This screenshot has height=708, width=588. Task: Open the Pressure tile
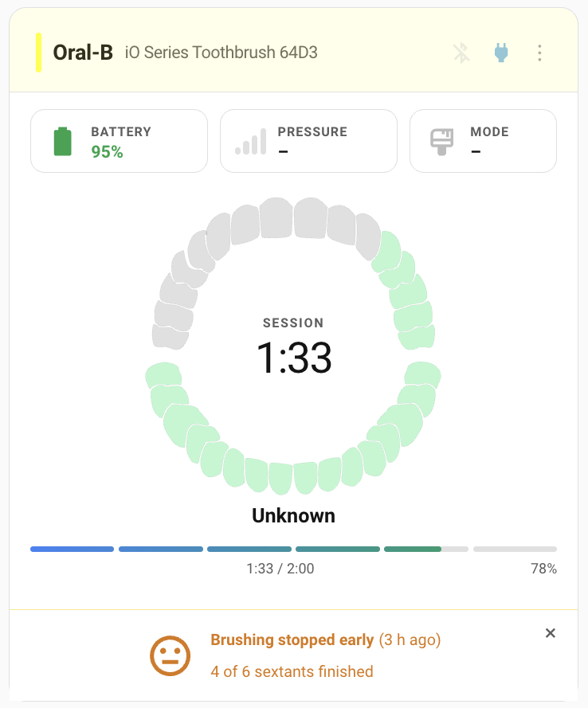[x=308, y=141]
